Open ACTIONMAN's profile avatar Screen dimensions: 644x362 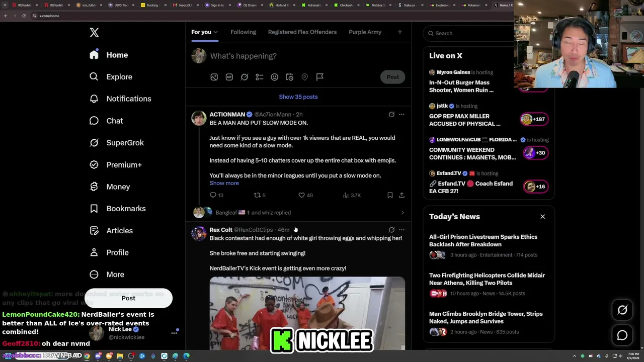tap(199, 118)
